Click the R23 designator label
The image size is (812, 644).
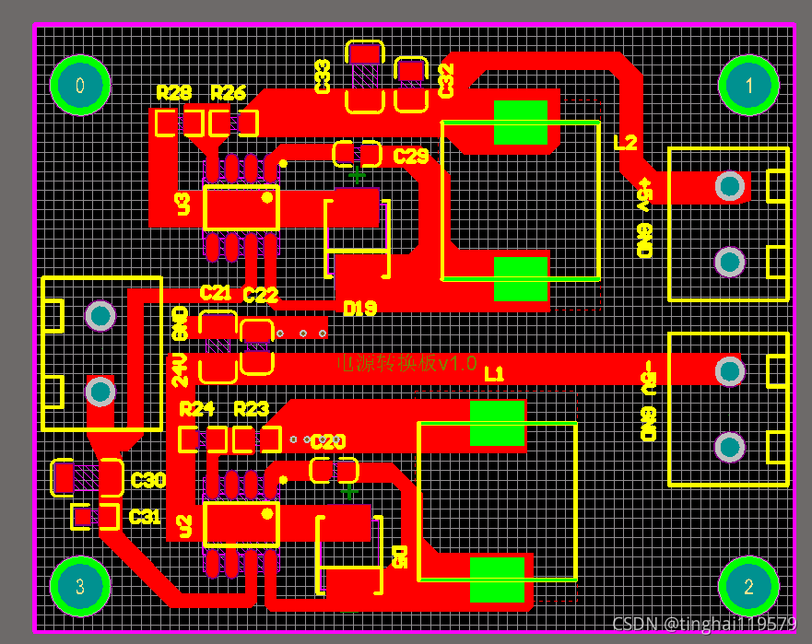point(252,409)
